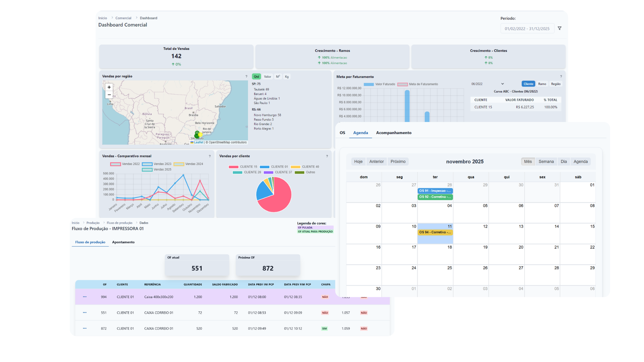Go to Próximo month in calendar
The image size is (644, 362).
(x=398, y=162)
